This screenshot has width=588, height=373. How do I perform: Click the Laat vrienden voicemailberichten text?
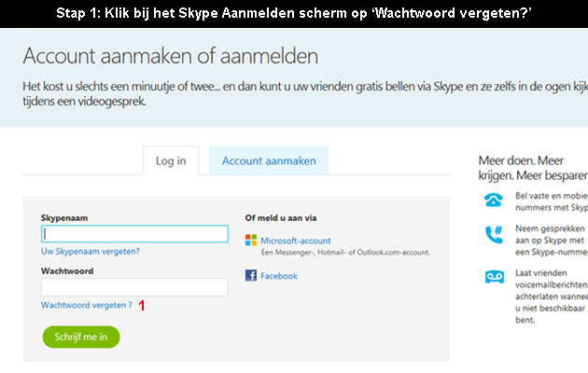click(552, 297)
